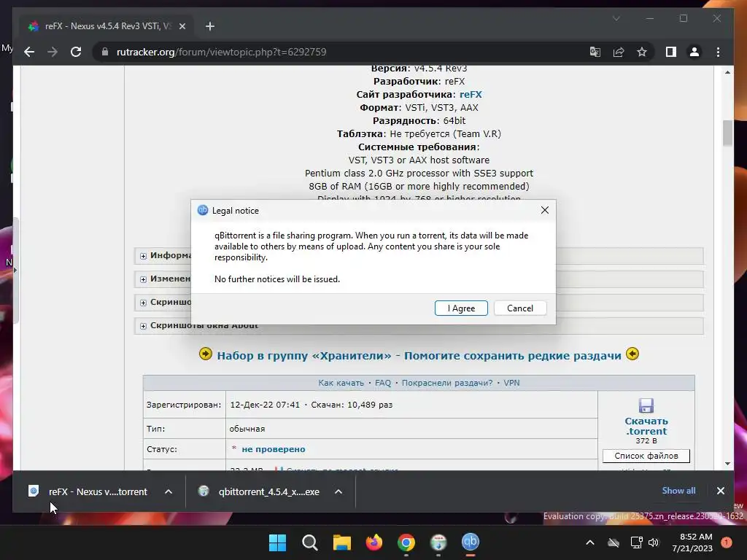
Task: Open Набор в группу «Хранители» link
Action: tap(419, 355)
